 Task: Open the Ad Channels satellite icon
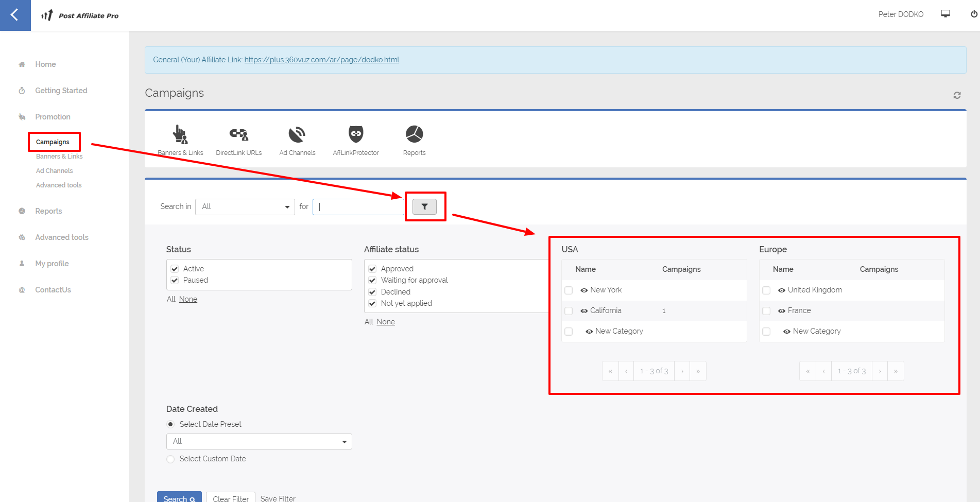pos(297,135)
